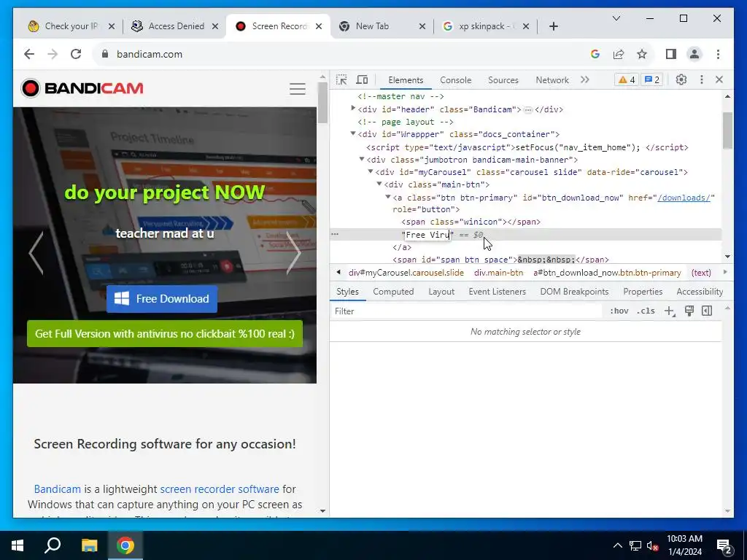This screenshot has height=560, width=747.
Task: Go to next carousel slide arrow
Action: pyautogui.click(x=293, y=253)
